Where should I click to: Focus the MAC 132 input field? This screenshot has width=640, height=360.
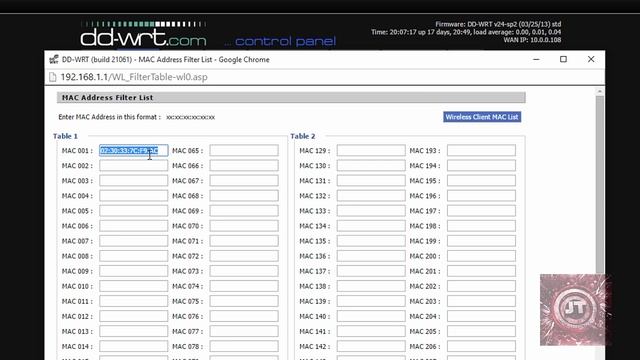371,196
